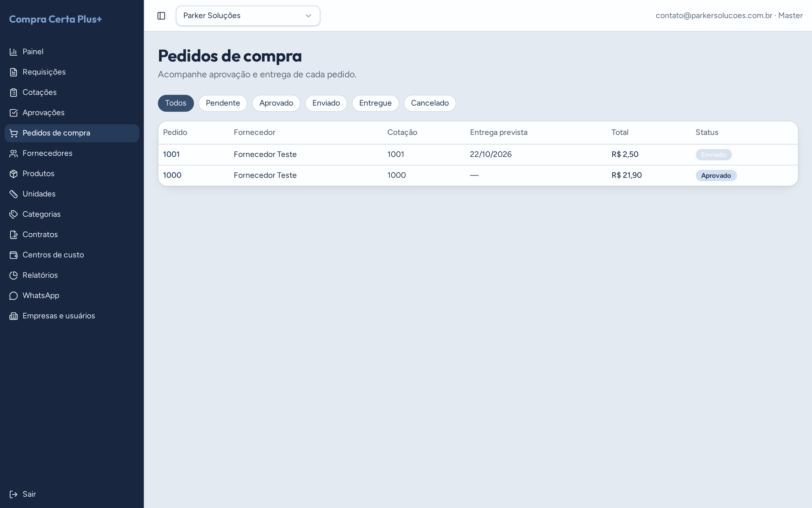This screenshot has width=812, height=508.
Task: Click Fornecedor Teste in order 1001 row
Action: (x=265, y=155)
